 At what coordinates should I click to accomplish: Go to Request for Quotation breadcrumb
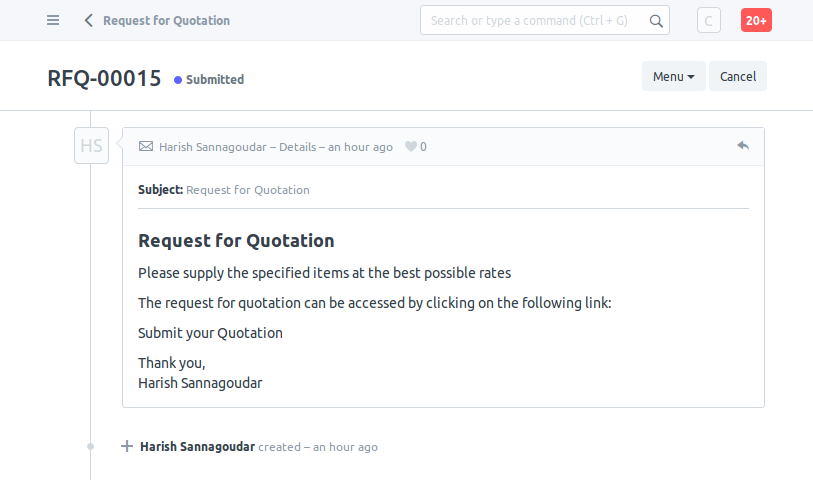[166, 21]
